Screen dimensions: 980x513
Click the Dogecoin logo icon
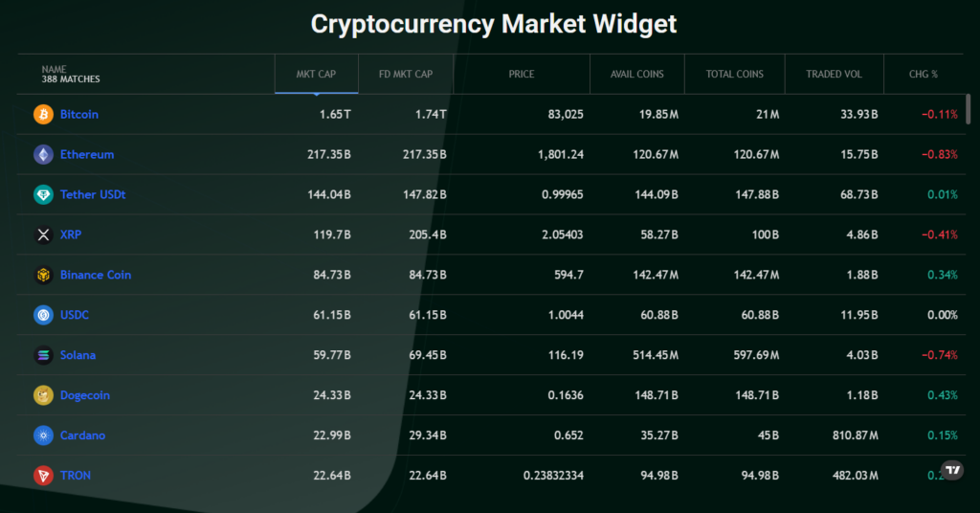(43, 396)
